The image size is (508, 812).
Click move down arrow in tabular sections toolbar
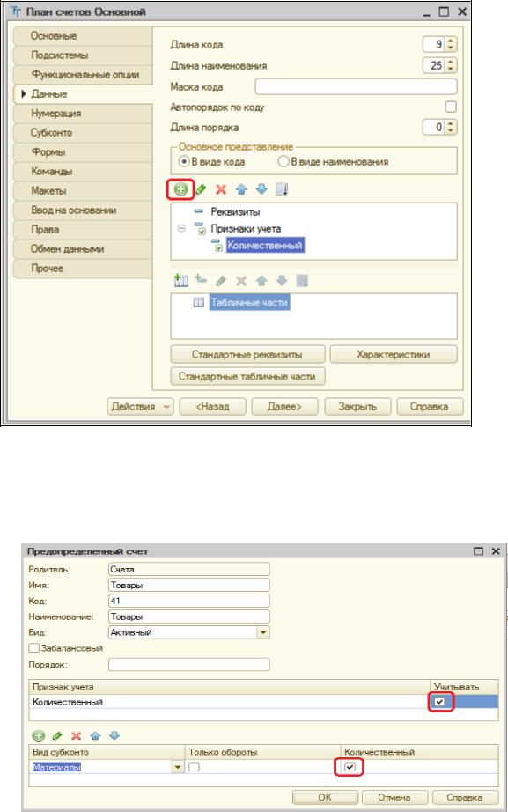[282, 281]
